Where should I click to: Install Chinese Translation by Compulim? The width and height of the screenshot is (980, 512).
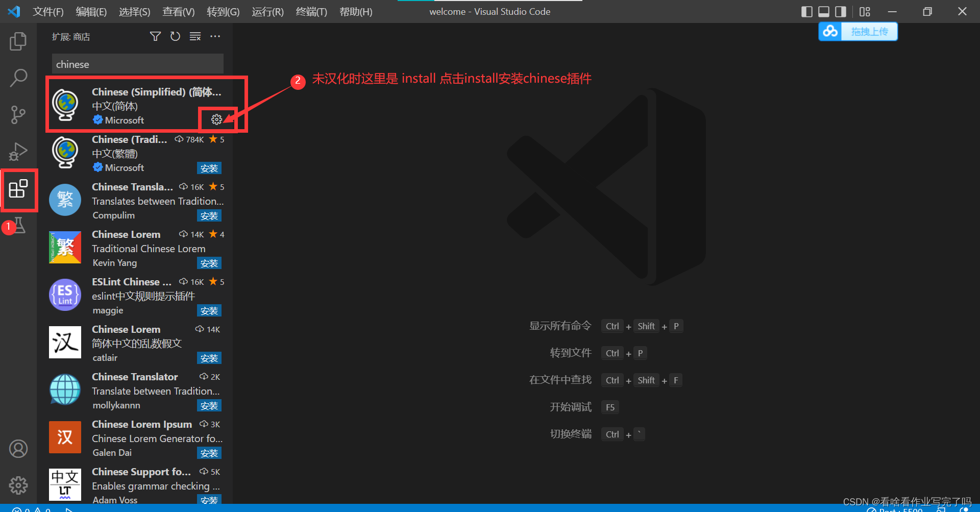pos(209,216)
